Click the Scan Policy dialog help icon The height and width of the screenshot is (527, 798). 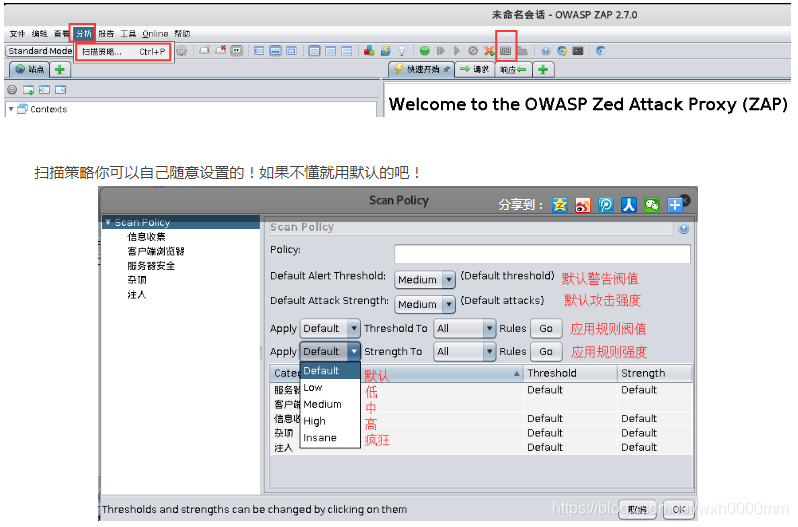click(683, 229)
